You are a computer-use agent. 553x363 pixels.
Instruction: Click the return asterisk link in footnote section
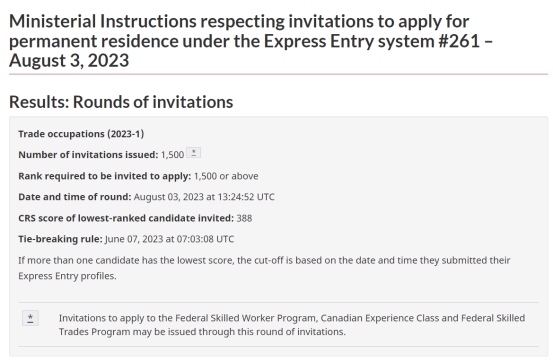(x=30, y=318)
